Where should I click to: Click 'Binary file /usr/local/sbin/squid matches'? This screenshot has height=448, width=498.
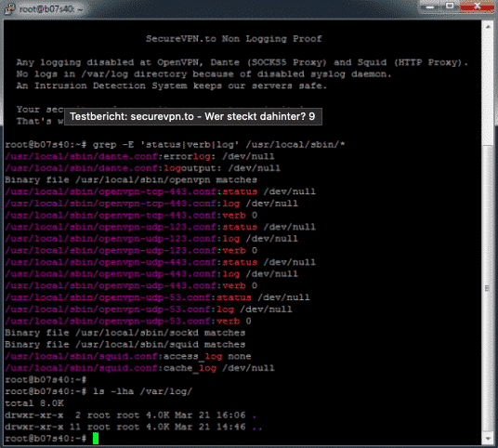click(125, 345)
